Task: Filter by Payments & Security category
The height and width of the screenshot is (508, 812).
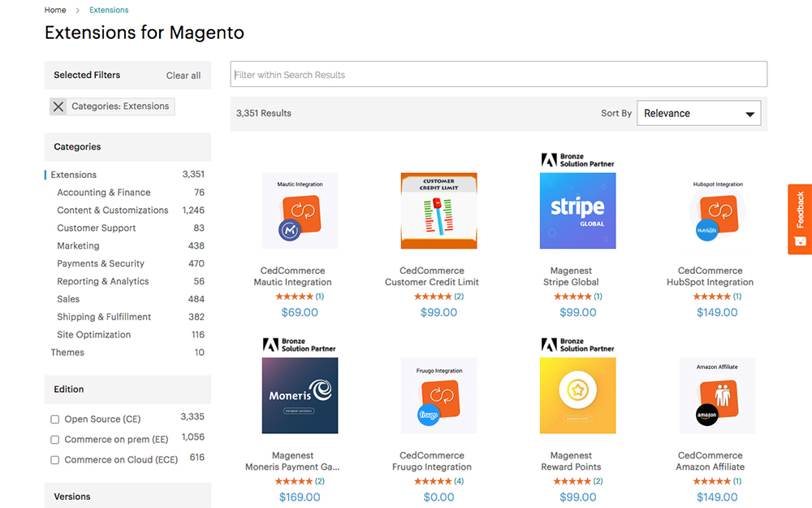Action: click(x=101, y=263)
